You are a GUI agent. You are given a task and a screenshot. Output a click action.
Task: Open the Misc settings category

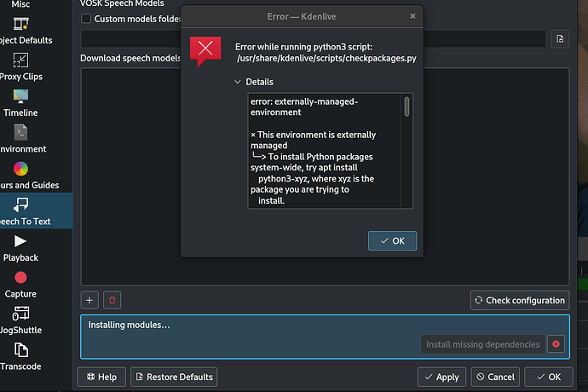click(20, 4)
